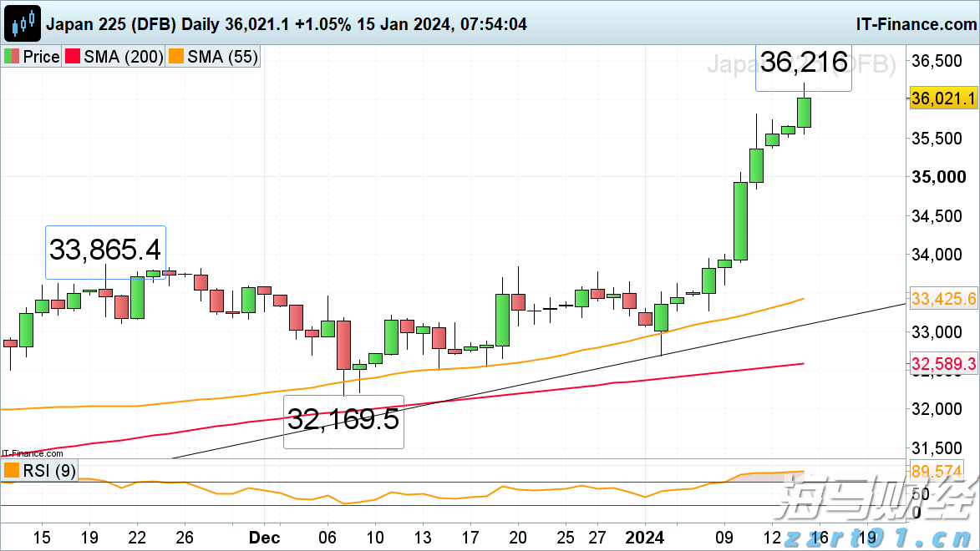Open the IT-Finance.com link at top right

pos(913,24)
